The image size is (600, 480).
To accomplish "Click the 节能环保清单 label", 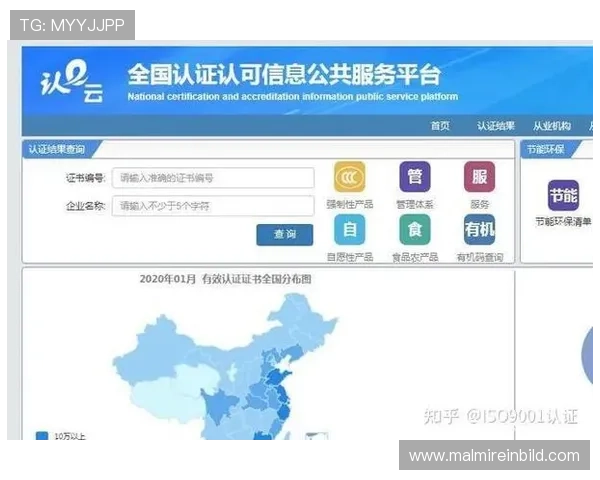I will tap(563, 222).
